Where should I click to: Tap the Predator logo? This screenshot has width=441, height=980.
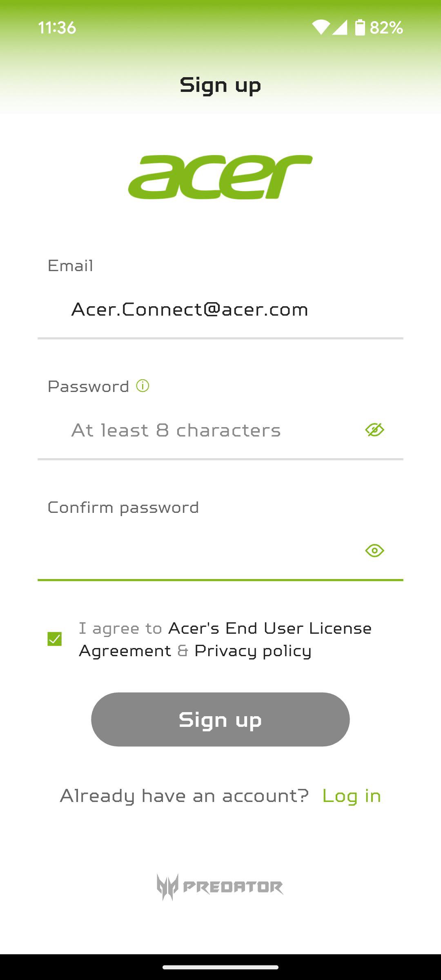click(220, 887)
